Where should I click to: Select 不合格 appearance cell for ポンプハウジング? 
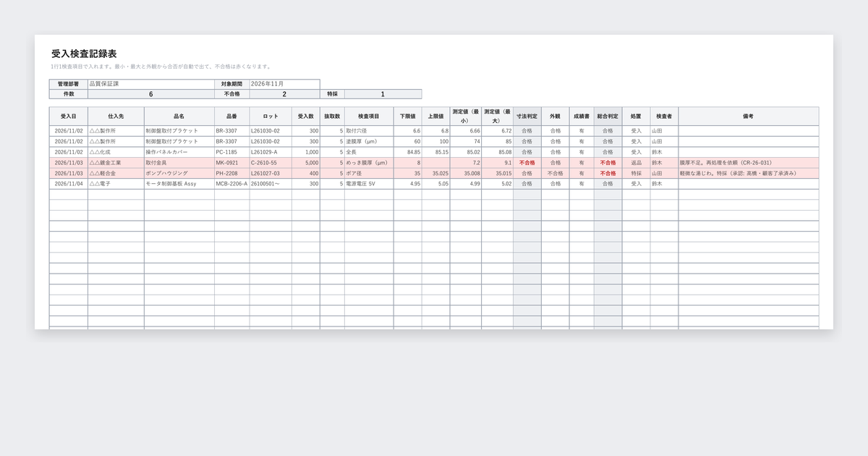pyautogui.click(x=555, y=174)
